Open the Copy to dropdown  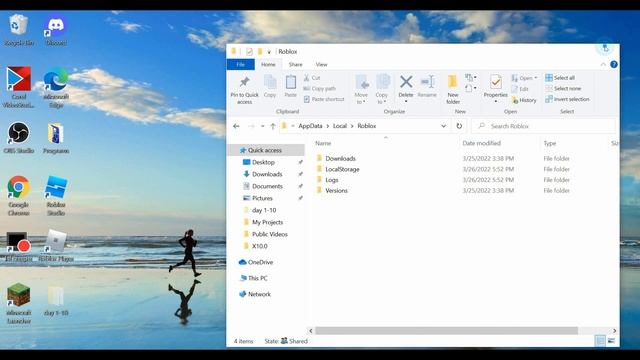(x=382, y=90)
